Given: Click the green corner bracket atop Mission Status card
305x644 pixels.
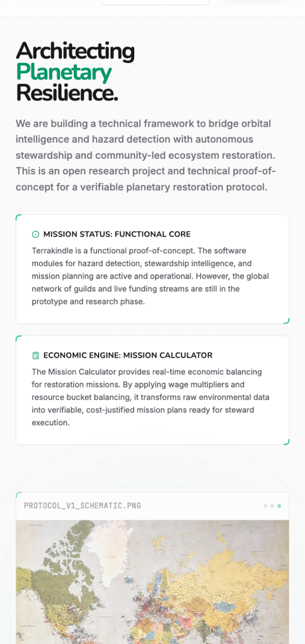Looking at the screenshot, I should (x=18, y=217).
